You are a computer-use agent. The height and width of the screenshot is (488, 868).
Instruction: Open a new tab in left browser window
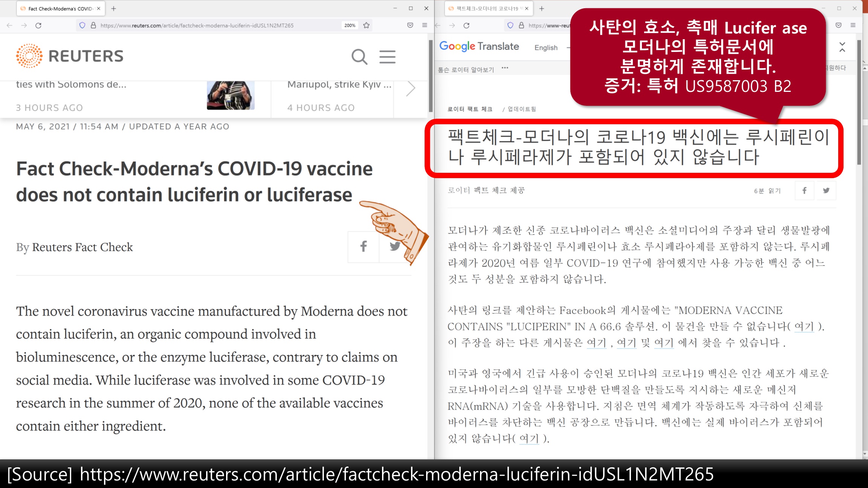coord(114,8)
